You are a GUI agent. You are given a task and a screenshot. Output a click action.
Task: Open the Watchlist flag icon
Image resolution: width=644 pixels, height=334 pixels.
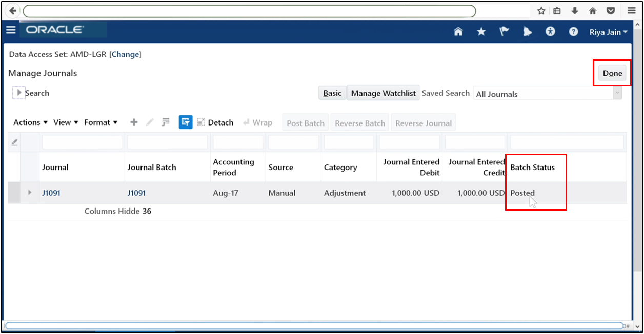(504, 32)
